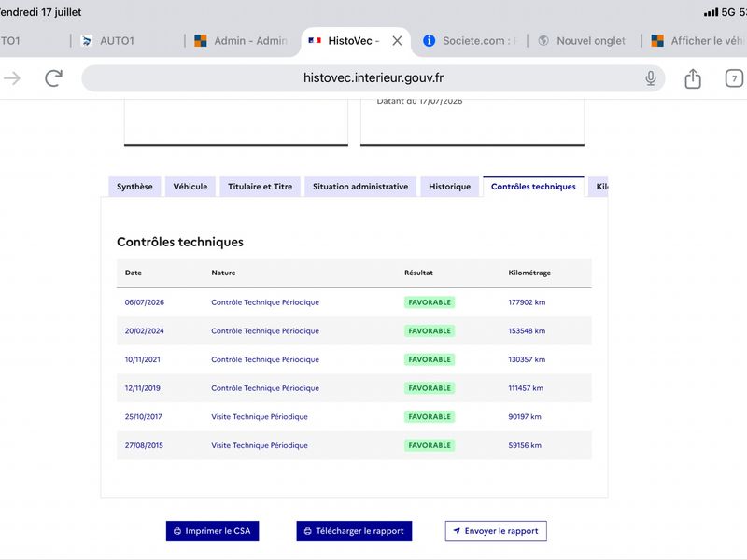Click the paper plane icon on Envoyer le rapport

(457, 531)
